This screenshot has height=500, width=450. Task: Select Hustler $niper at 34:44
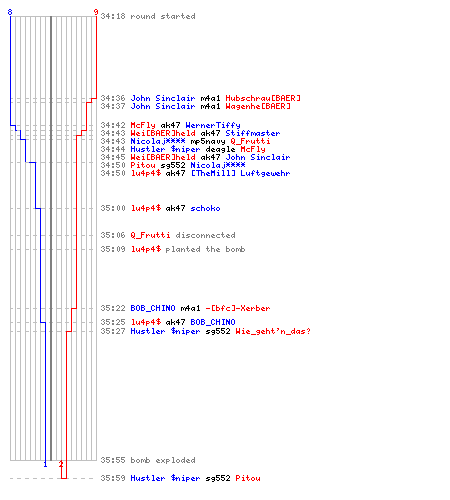pos(165,149)
